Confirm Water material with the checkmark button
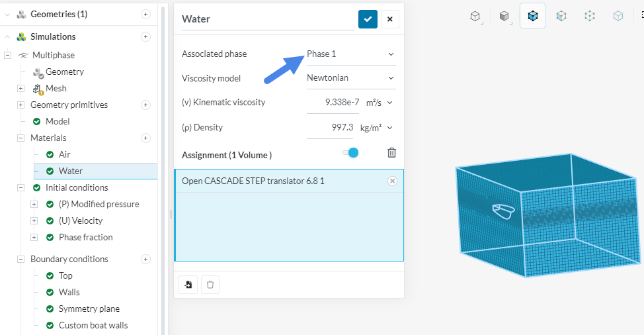 368,19
